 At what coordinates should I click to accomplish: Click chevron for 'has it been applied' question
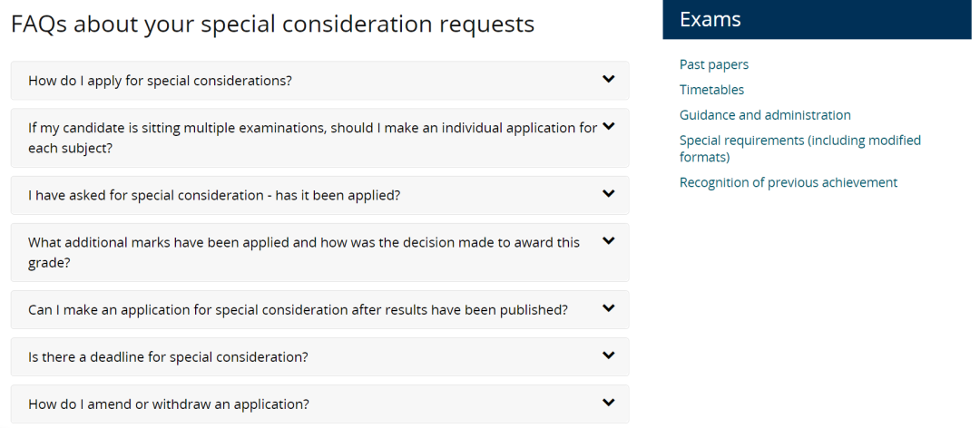[609, 194]
